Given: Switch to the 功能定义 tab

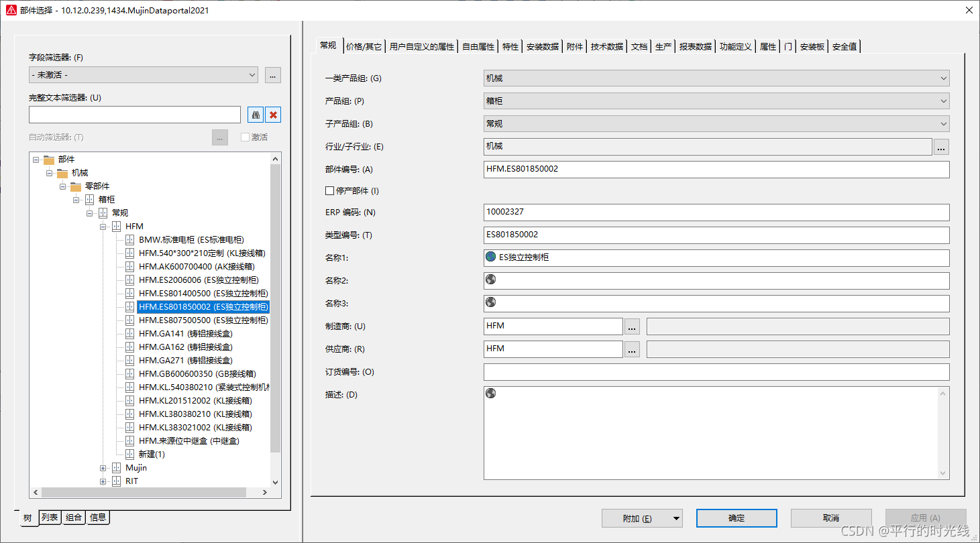Looking at the screenshot, I should 736,47.
